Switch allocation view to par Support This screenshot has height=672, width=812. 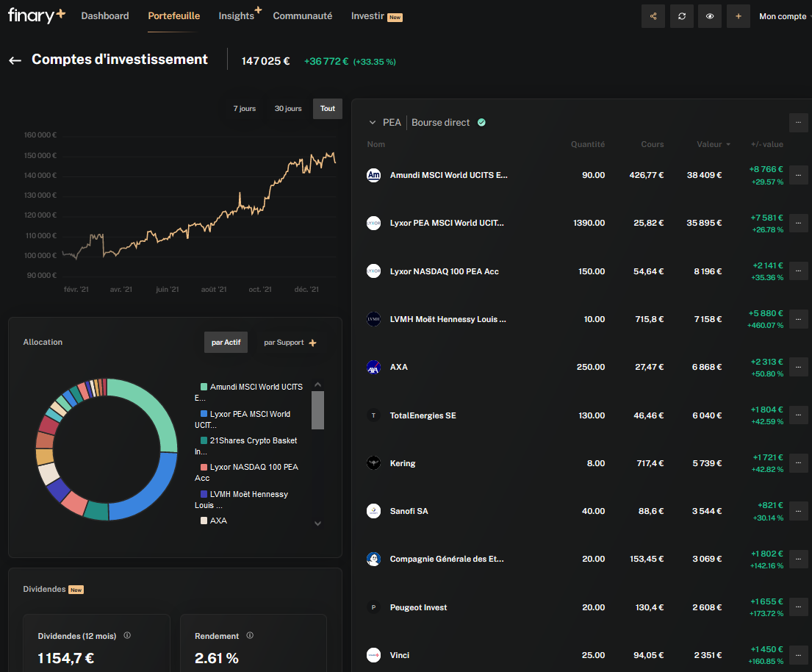point(290,343)
